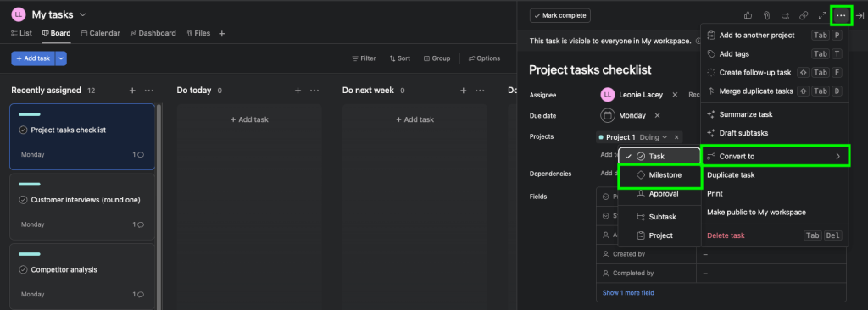Viewport: 868px width, 310px height.
Task: Click the Leonie Lacey assignee avatar
Action: pos(607,95)
